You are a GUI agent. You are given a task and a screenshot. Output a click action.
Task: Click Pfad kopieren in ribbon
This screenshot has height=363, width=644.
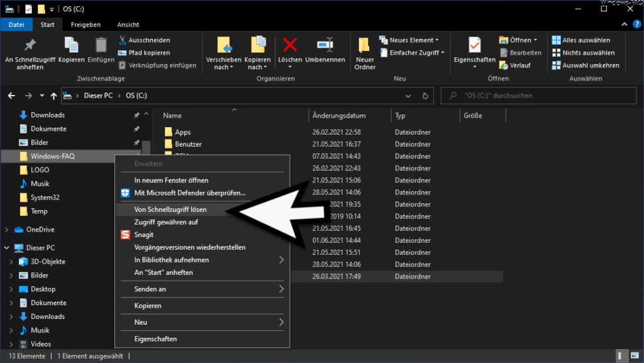tap(144, 53)
